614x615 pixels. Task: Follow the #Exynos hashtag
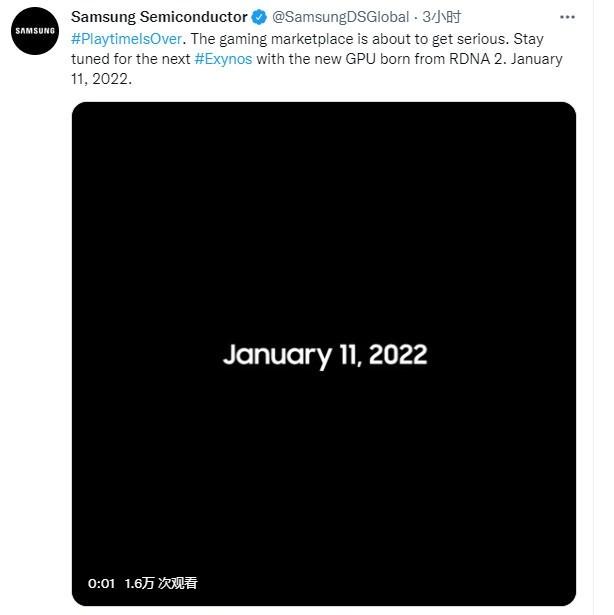pos(223,59)
